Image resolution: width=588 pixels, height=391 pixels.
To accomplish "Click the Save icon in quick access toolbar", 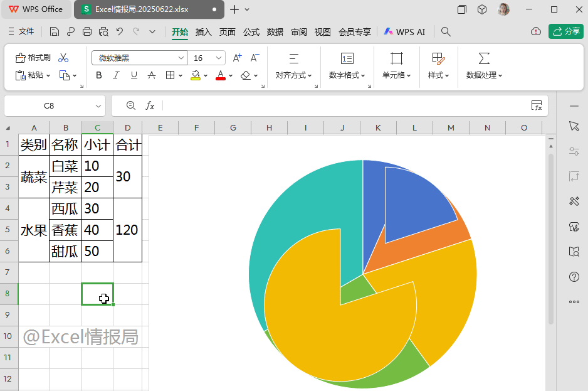I will 55,31.
